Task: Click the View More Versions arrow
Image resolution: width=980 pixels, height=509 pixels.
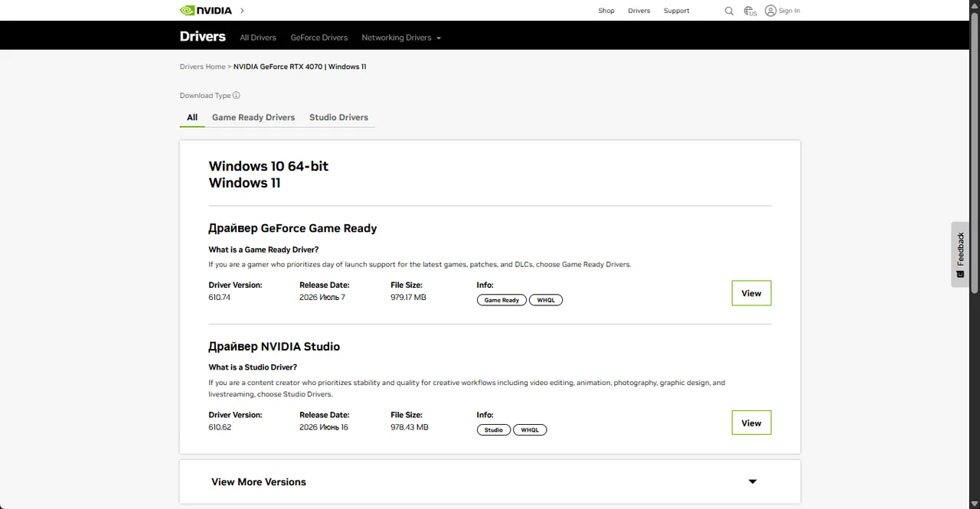Action: click(x=753, y=481)
